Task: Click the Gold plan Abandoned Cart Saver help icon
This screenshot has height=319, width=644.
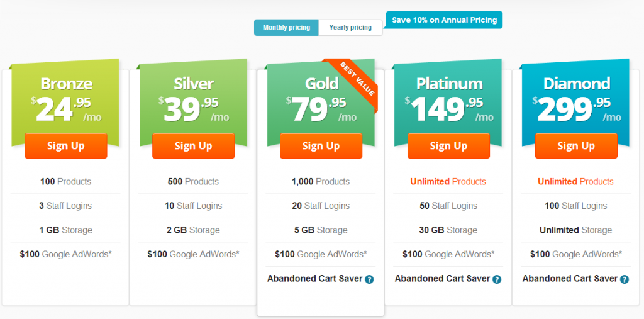Action: (369, 279)
